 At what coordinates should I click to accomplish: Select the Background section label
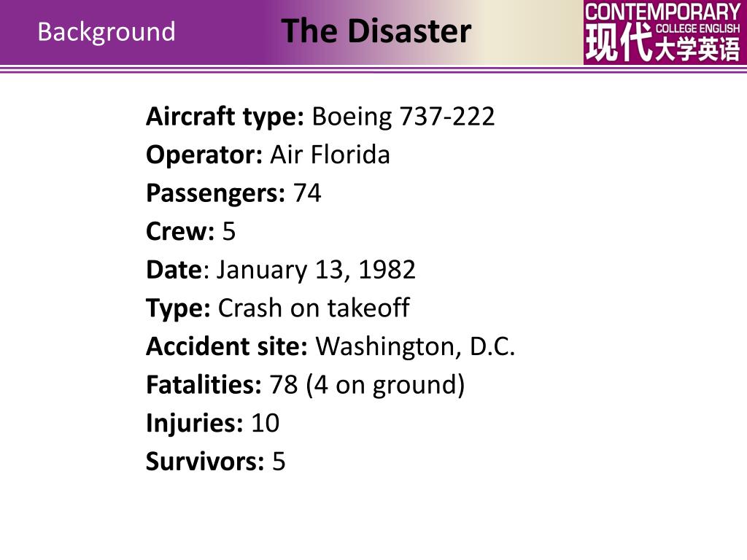107,32
